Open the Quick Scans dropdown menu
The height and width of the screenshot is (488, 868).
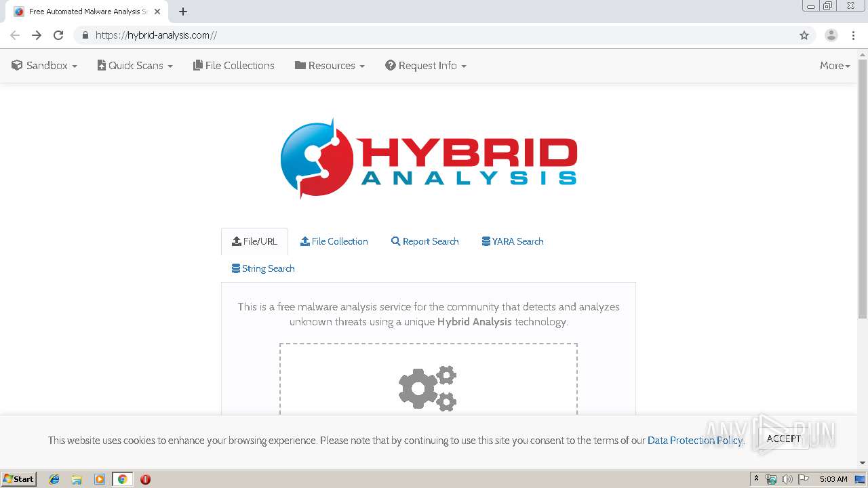click(x=135, y=66)
